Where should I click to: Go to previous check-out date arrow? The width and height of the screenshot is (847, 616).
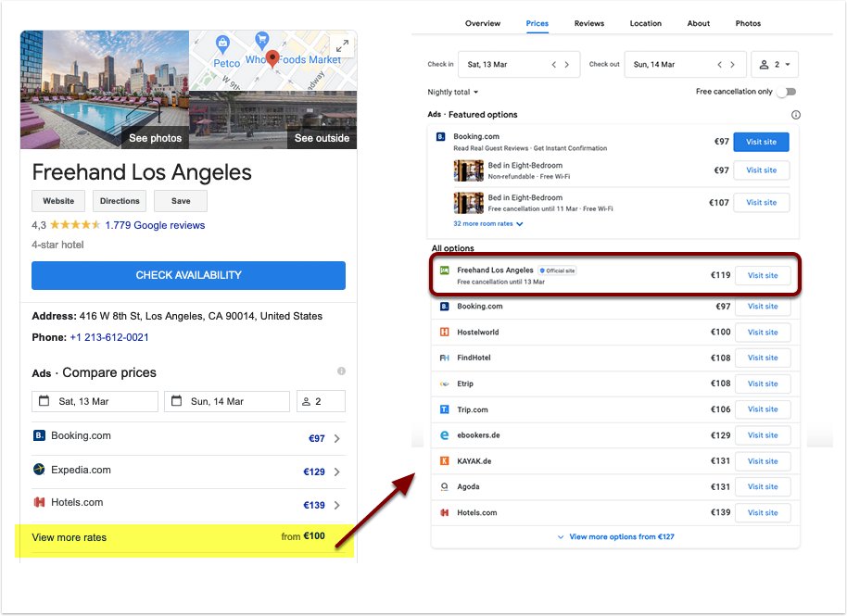tap(719, 64)
